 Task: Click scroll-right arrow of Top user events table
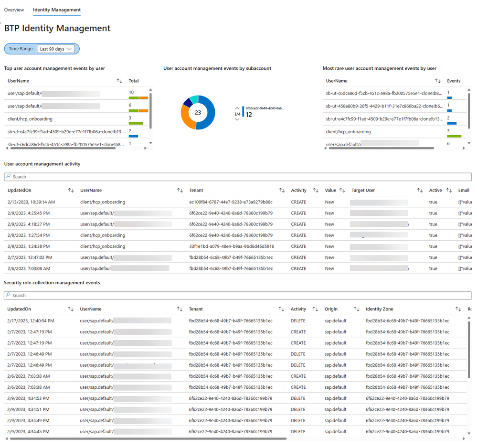[x=146, y=148]
